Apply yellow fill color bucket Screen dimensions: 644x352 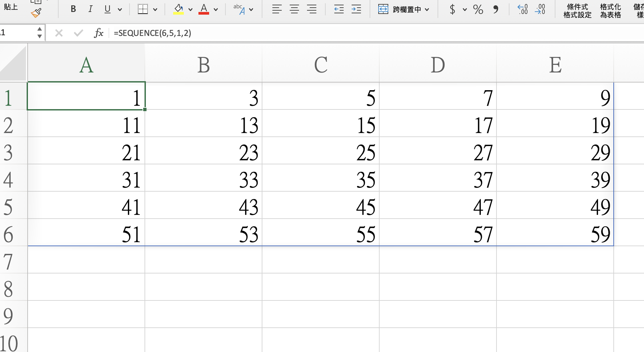click(x=178, y=9)
